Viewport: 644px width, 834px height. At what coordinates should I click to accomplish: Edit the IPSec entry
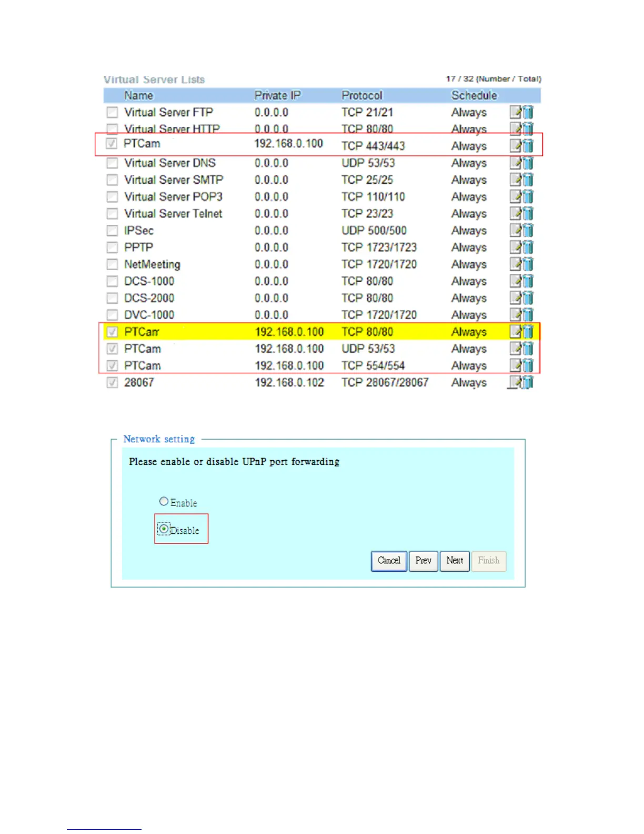pyautogui.click(x=516, y=230)
